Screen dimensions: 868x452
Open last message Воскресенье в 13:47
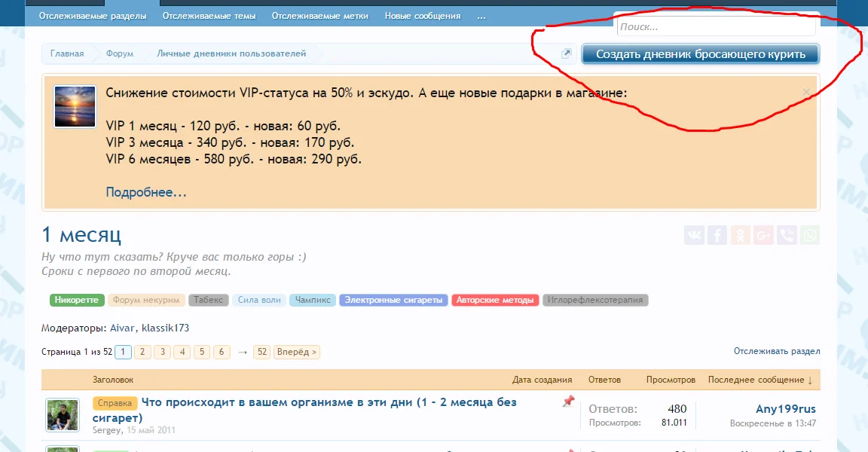773,423
